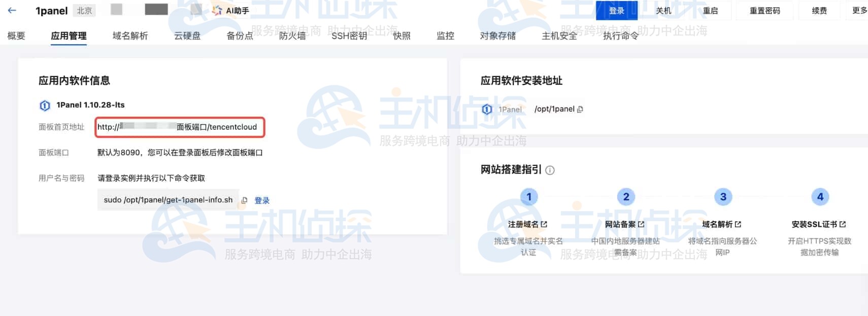This screenshot has height=316, width=868.
Task: Open the AI助手 assistant
Action: click(231, 11)
